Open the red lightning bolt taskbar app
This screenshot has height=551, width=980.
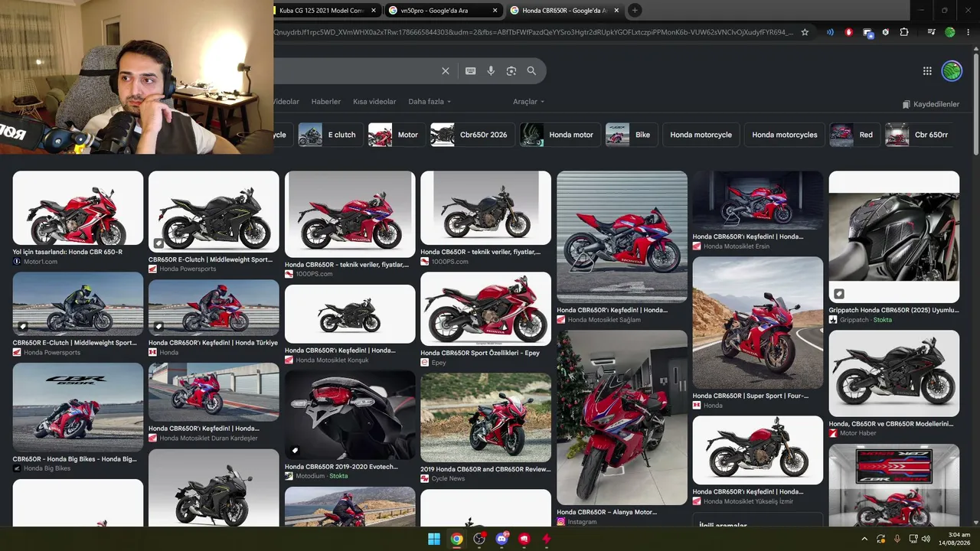[546, 539]
